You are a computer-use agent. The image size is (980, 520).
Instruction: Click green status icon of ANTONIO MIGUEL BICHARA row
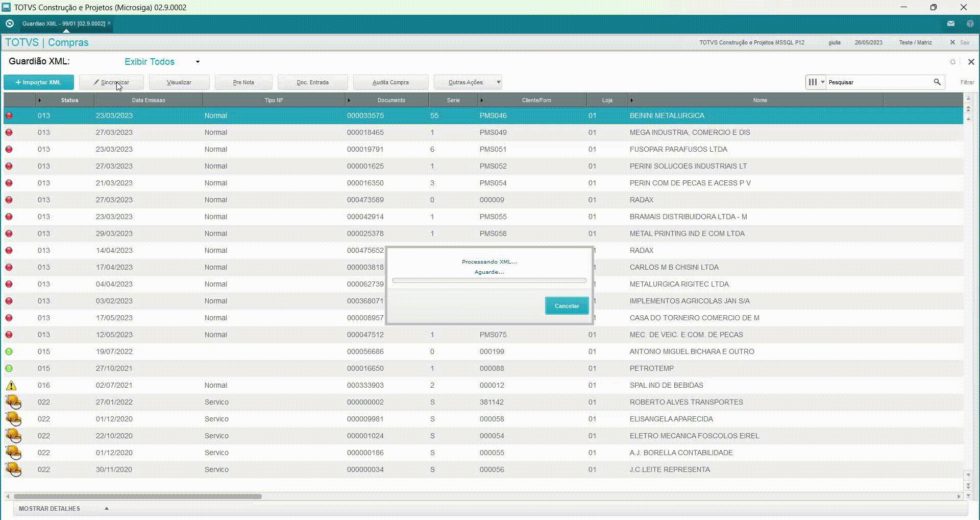9,351
